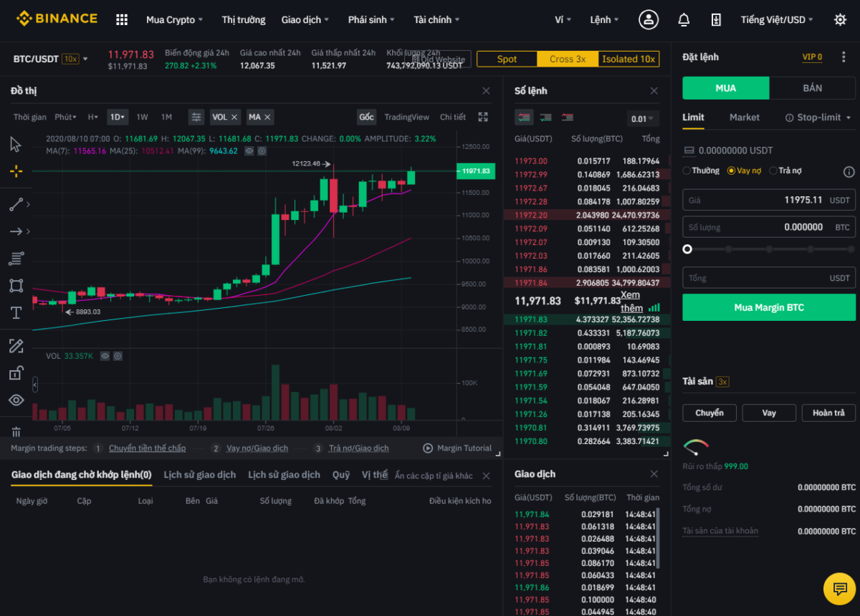
Task: Open the Phút interval dropdown
Action: tap(67, 117)
